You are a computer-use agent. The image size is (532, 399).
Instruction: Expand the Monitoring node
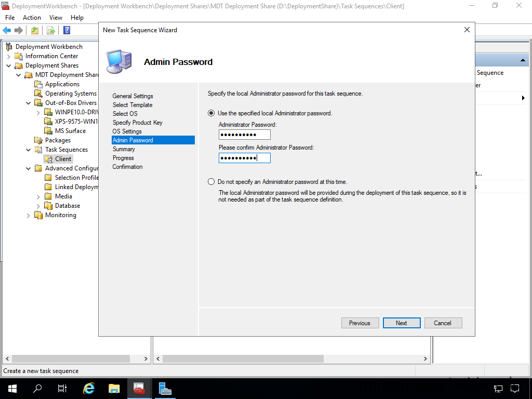(x=29, y=215)
